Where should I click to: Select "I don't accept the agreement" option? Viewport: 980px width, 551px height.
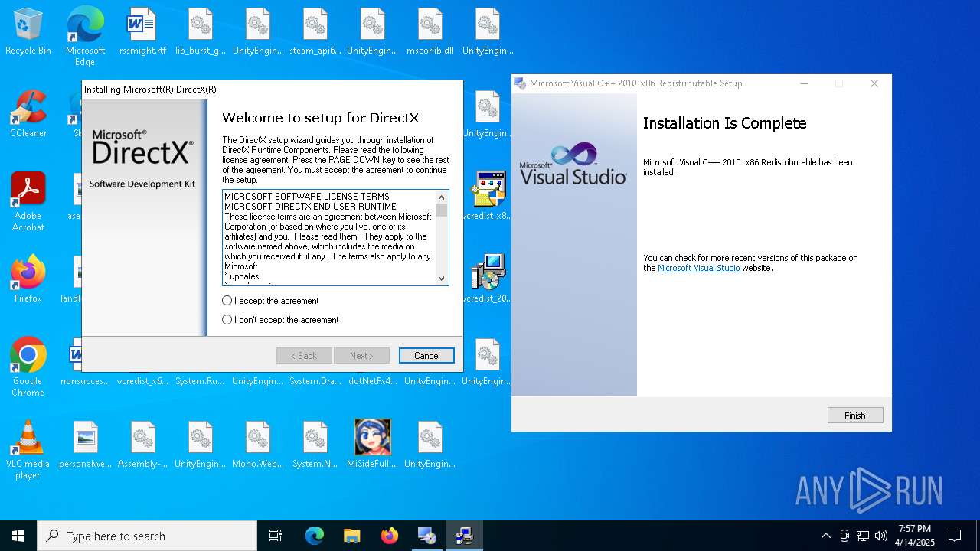[280, 320]
